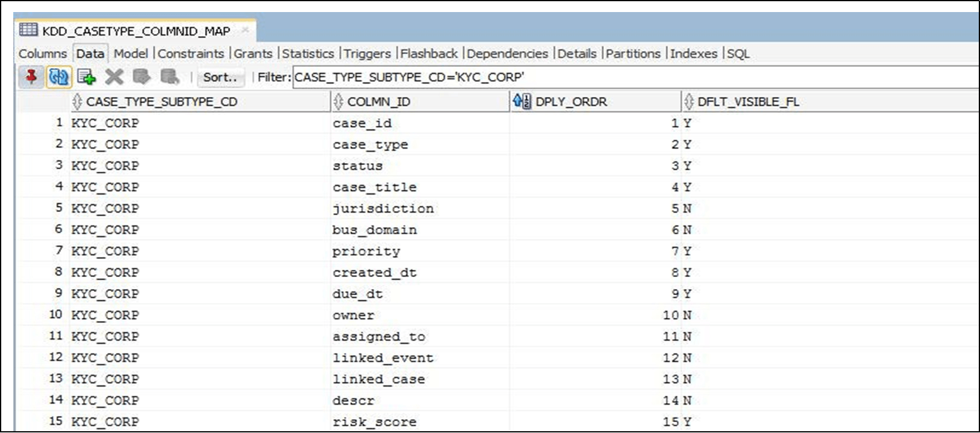Switch to the Columns tab
The height and width of the screenshot is (433, 980).
(x=43, y=54)
